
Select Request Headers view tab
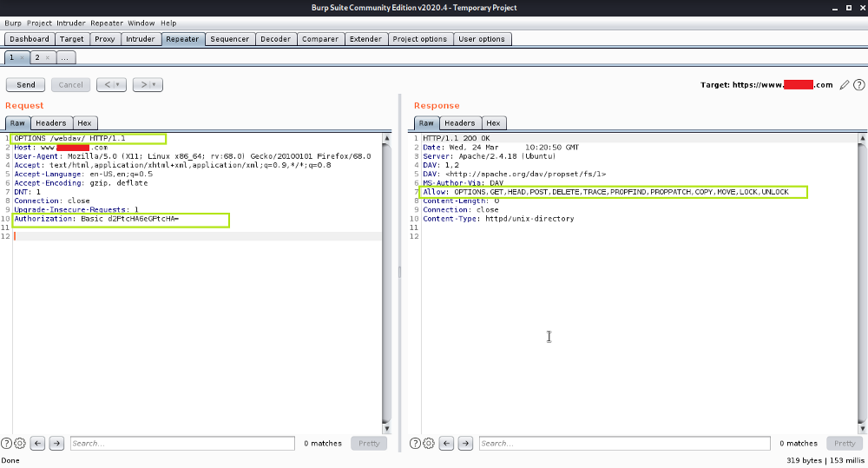(51, 123)
